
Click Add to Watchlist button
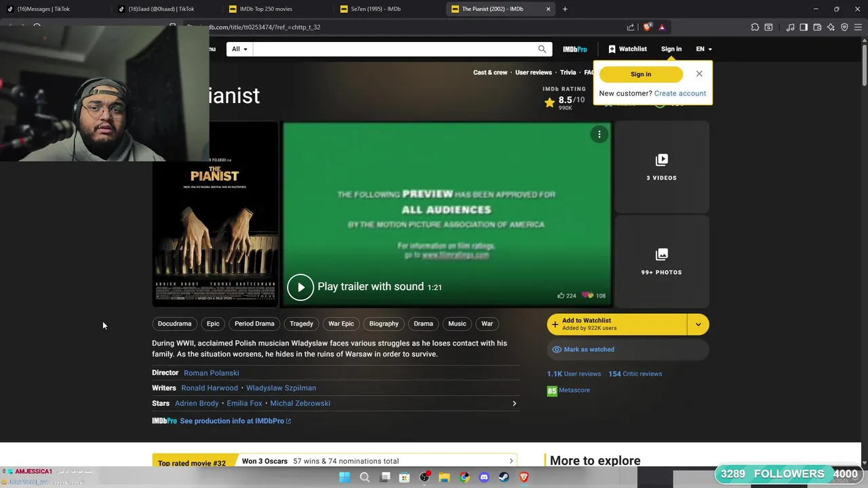pos(617,324)
